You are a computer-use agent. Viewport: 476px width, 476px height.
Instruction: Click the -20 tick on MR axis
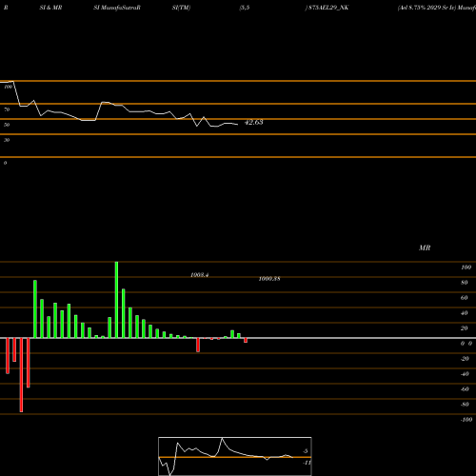[465, 359]
